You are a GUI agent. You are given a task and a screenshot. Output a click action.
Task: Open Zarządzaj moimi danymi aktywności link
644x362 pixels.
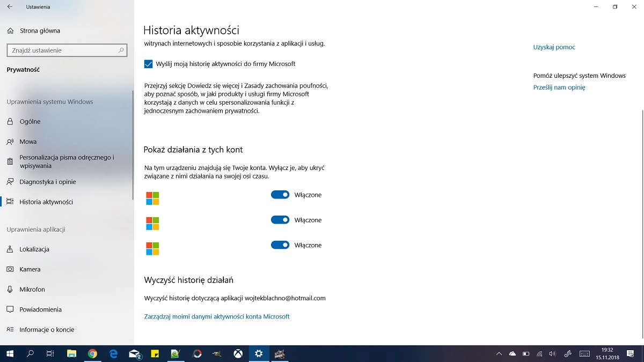click(x=217, y=317)
